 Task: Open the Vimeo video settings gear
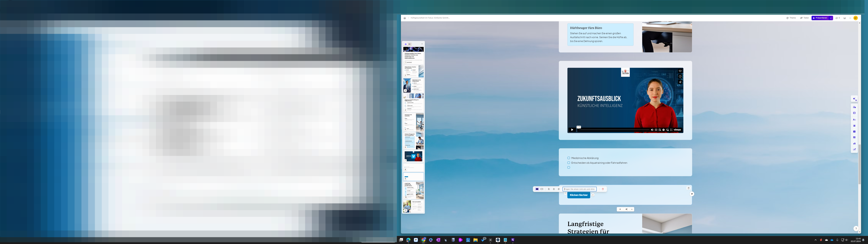click(x=664, y=130)
